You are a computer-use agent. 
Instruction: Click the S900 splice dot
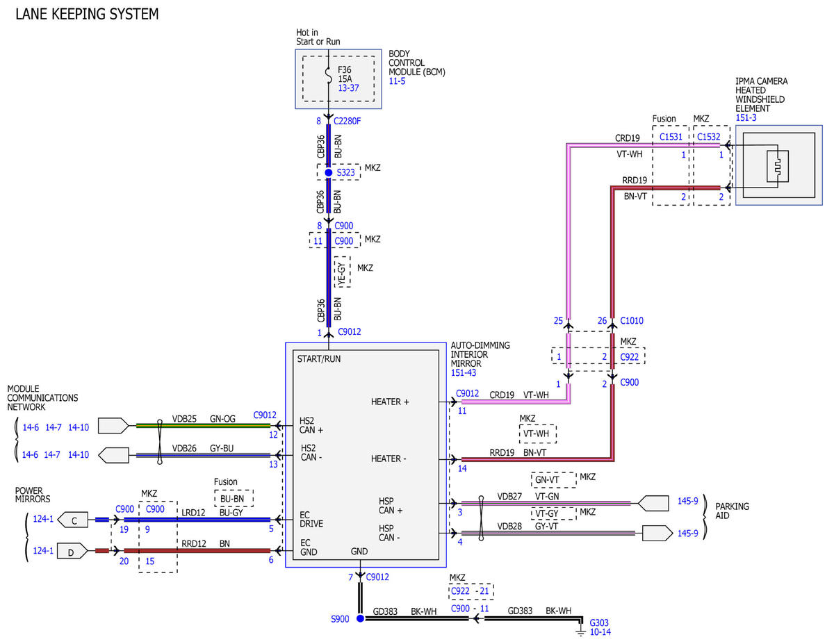pos(360,618)
